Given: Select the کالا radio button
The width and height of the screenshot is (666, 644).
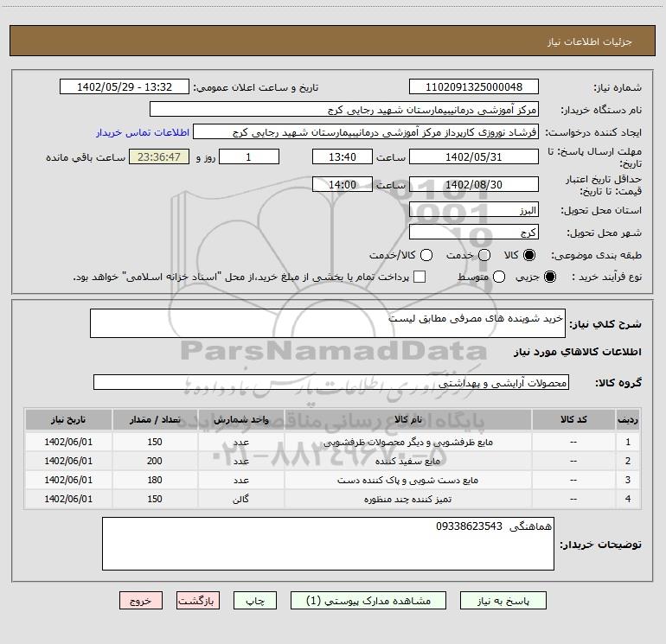Looking at the screenshot, I should pyautogui.click(x=529, y=255).
